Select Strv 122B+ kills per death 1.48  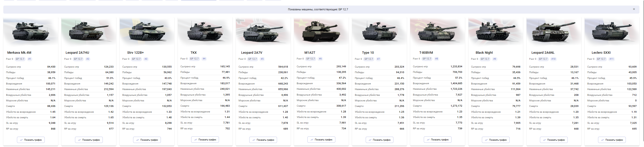pos(169,117)
